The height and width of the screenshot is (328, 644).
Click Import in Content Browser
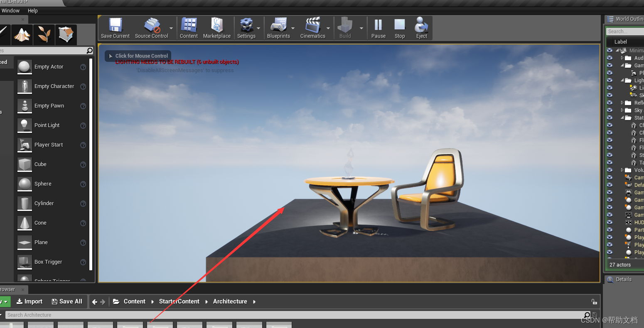tap(29, 302)
